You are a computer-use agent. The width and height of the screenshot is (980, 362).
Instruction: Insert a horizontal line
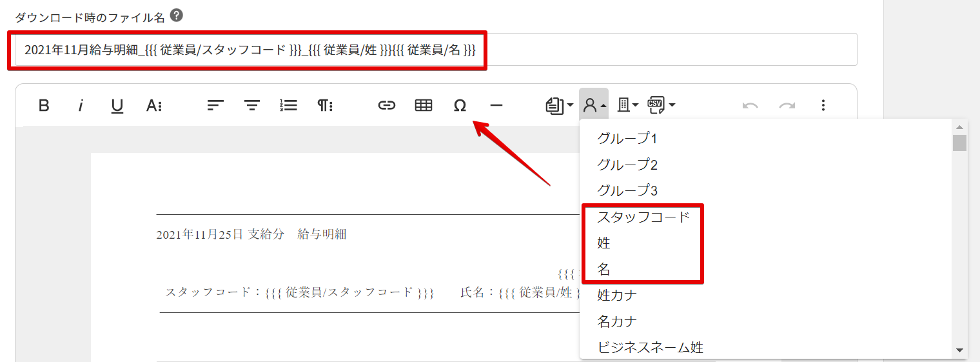coord(496,105)
